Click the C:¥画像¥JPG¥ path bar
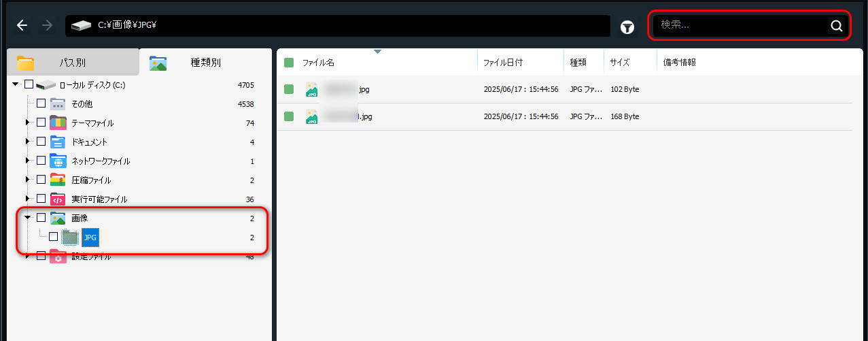 tap(338, 26)
